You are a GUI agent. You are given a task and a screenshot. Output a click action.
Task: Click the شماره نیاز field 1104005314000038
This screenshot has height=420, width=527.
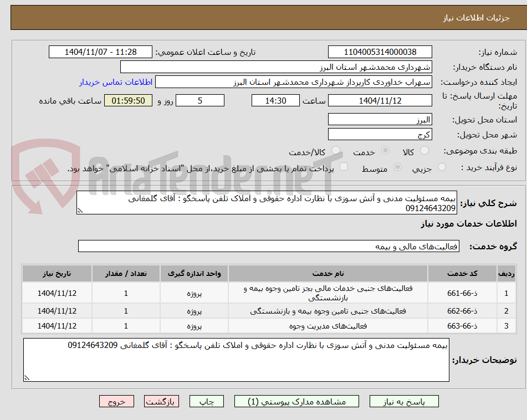(380, 52)
